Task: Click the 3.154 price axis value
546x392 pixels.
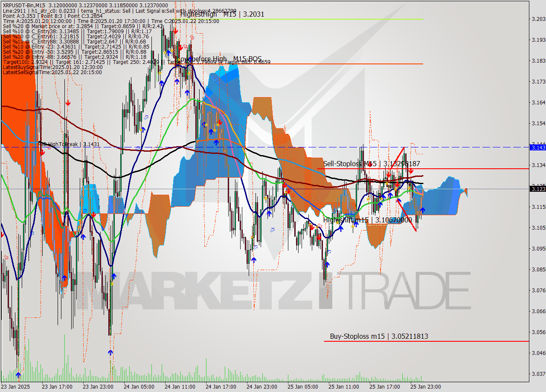Action: [x=538, y=123]
